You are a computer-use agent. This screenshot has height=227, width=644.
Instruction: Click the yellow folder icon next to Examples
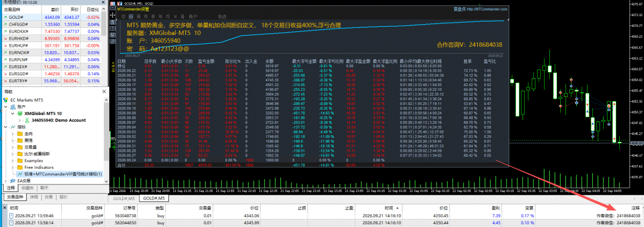(x=20, y=160)
